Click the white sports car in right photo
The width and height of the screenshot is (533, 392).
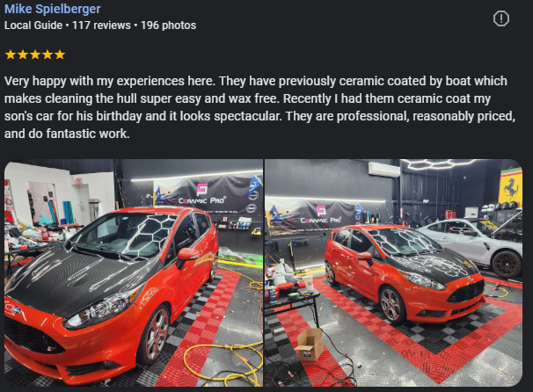pyautogui.click(x=476, y=244)
